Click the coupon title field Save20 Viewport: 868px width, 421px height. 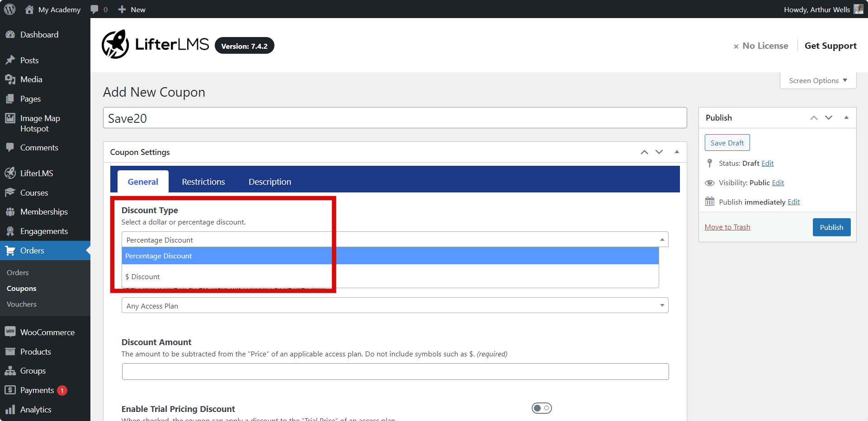pyautogui.click(x=395, y=118)
